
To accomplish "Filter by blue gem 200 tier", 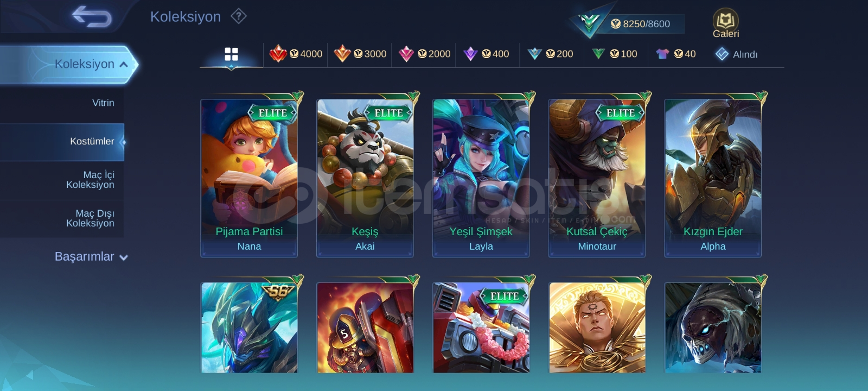I will [550, 54].
